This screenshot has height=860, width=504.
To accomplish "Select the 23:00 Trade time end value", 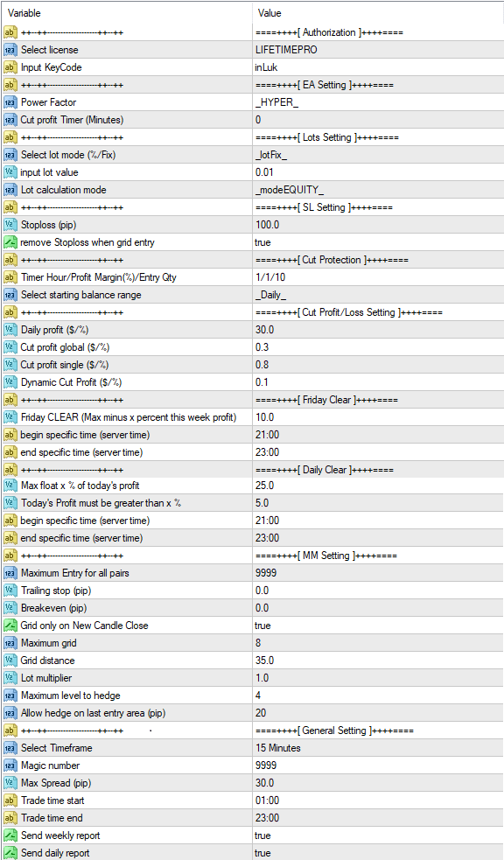I will (267, 818).
